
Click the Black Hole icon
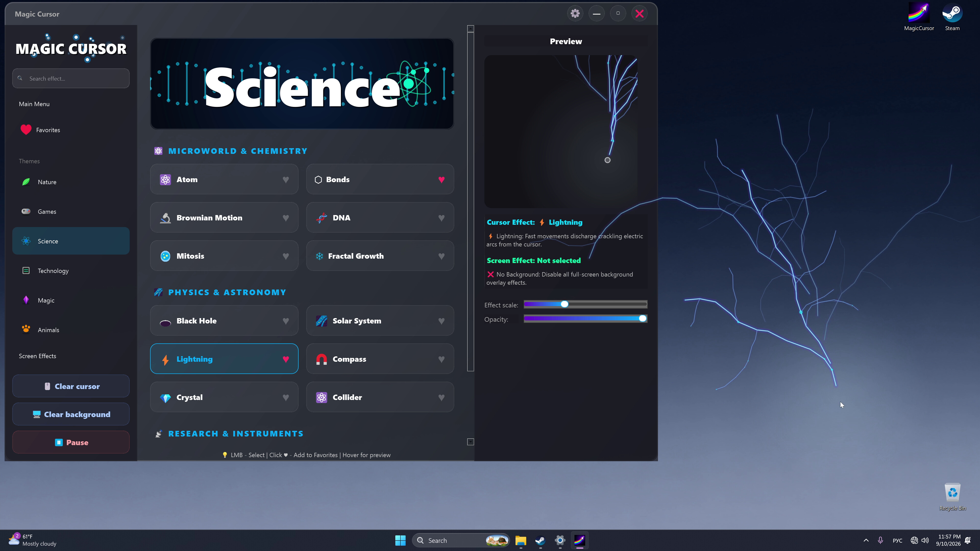tap(165, 323)
